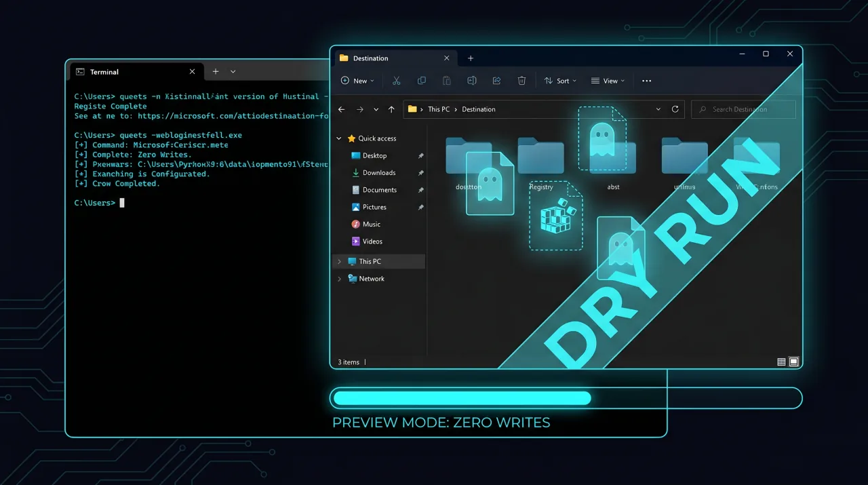Unpin Desktop using its pin icon

tap(421, 155)
